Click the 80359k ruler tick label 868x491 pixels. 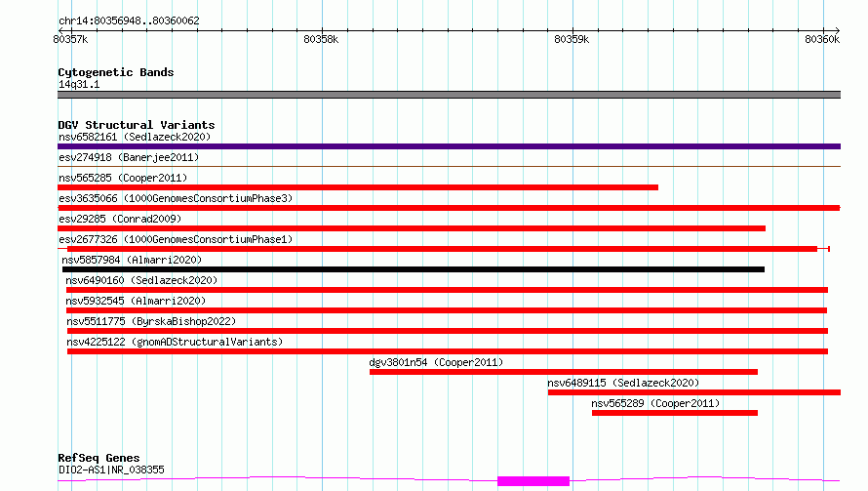point(572,39)
